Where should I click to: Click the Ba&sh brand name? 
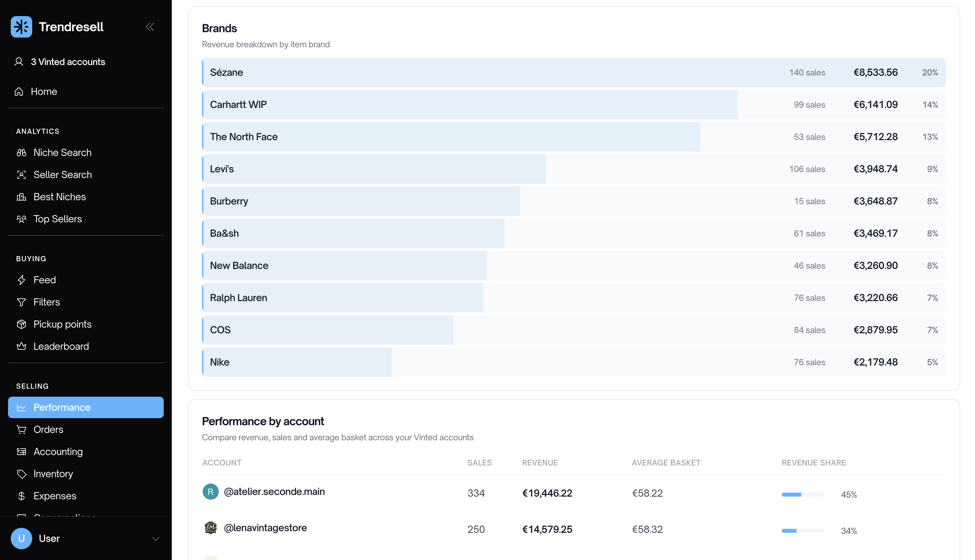pyautogui.click(x=224, y=233)
